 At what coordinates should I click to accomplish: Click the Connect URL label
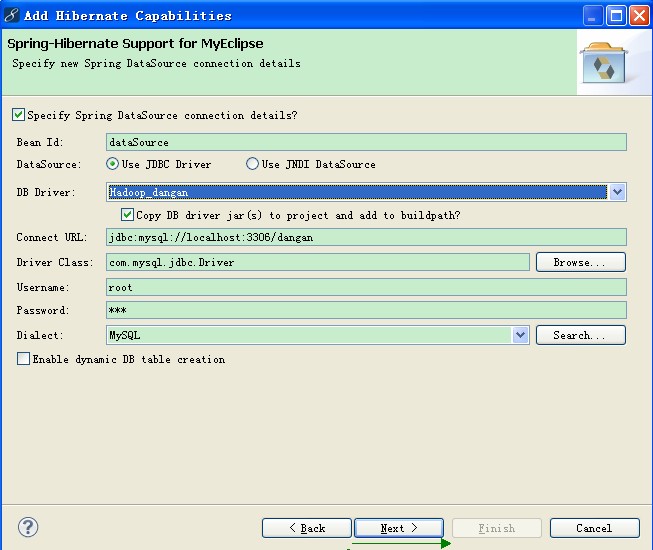(x=52, y=237)
